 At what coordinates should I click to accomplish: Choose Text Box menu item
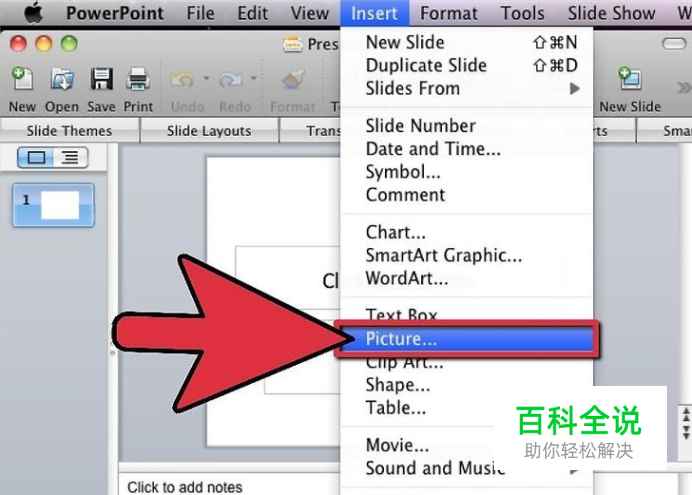[467, 314]
